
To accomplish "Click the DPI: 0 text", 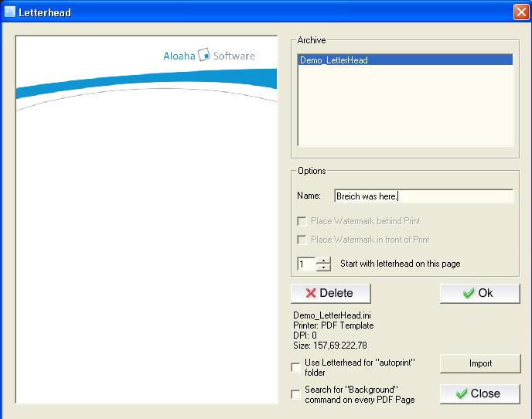I will (305, 336).
